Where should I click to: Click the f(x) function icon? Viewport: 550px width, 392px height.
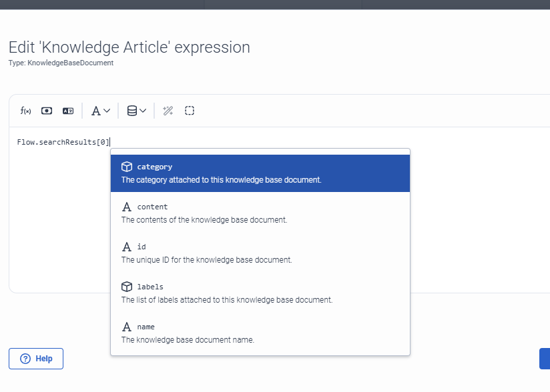[26, 111]
